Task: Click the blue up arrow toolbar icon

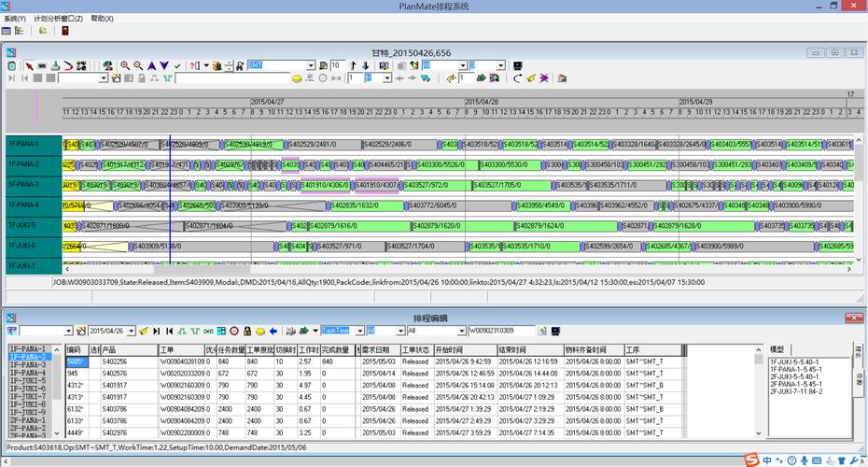Action: click(151, 65)
